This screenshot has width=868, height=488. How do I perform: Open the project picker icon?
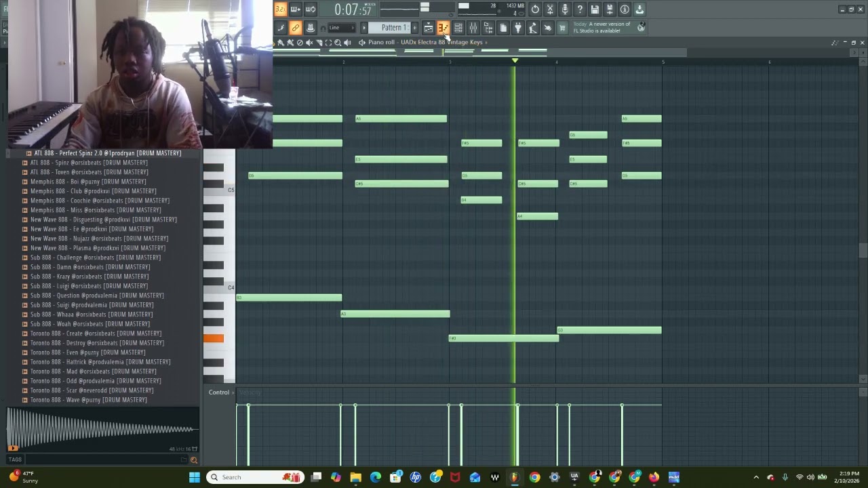tap(503, 28)
